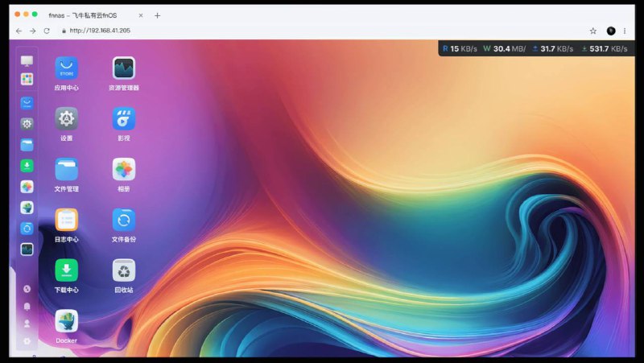Viewport: 644px width, 363px height.
Task: Open the 资源管理器 desktop icon
Action: (x=124, y=68)
